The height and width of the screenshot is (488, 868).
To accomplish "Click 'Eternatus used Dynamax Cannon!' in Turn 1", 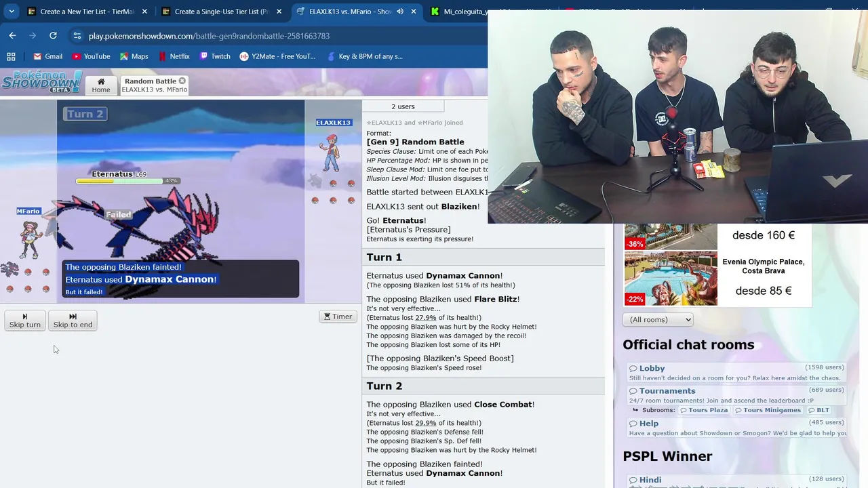I will click(x=434, y=276).
